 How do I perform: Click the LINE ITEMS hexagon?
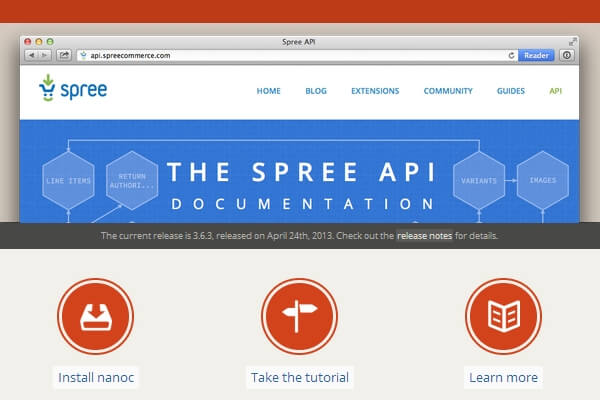pos(68,181)
